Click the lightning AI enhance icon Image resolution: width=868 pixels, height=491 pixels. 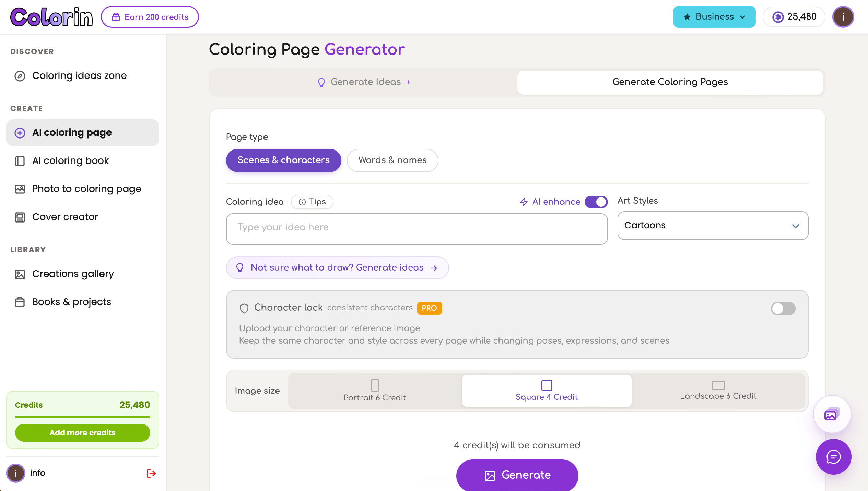point(524,202)
